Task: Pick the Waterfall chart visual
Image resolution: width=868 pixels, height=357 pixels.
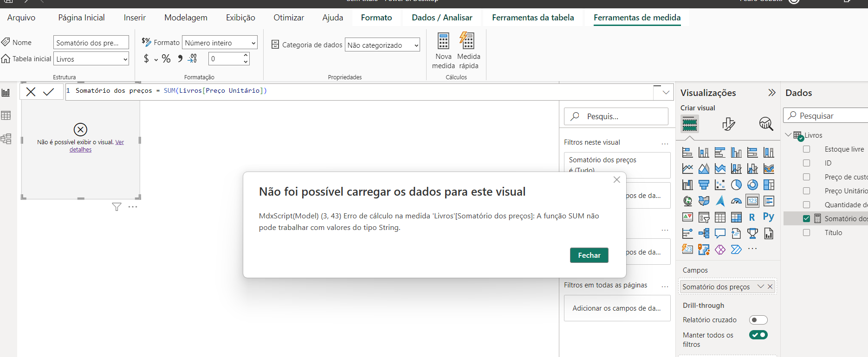Action: click(687, 185)
